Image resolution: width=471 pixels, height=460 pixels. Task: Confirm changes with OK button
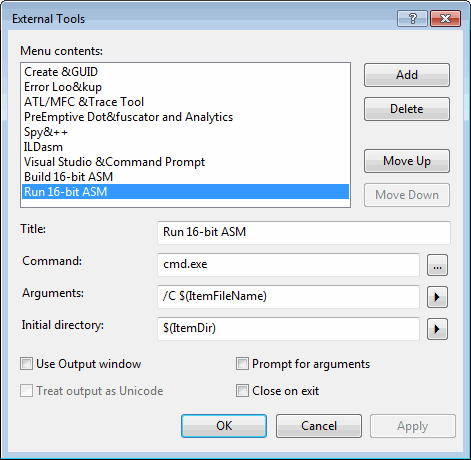coord(224,426)
